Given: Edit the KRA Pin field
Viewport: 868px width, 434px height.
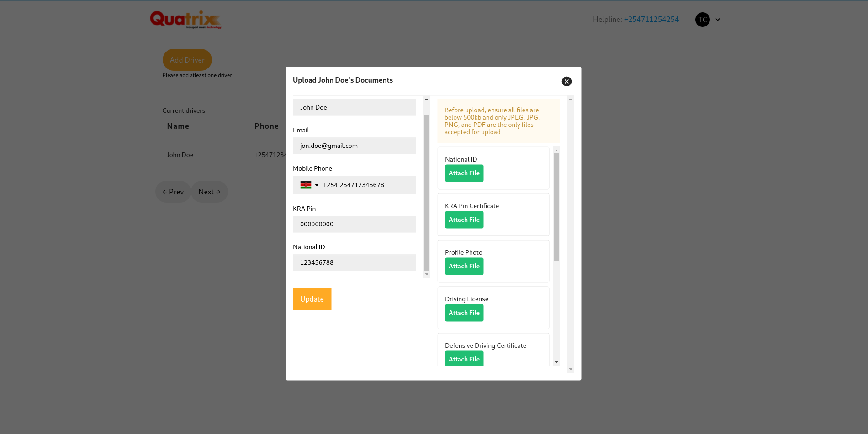Looking at the screenshot, I should [x=355, y=224].
